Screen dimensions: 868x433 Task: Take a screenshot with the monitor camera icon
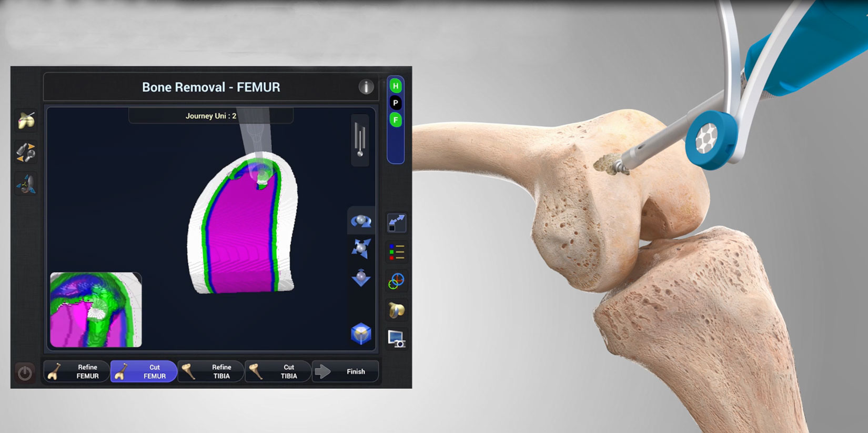click(396, 339)
